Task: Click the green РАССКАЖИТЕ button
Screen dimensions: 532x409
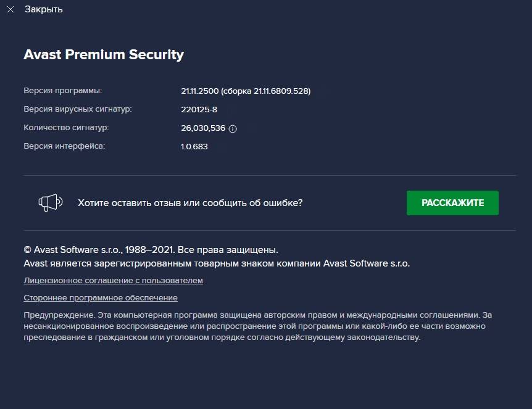Action: (x=452, y=203)
